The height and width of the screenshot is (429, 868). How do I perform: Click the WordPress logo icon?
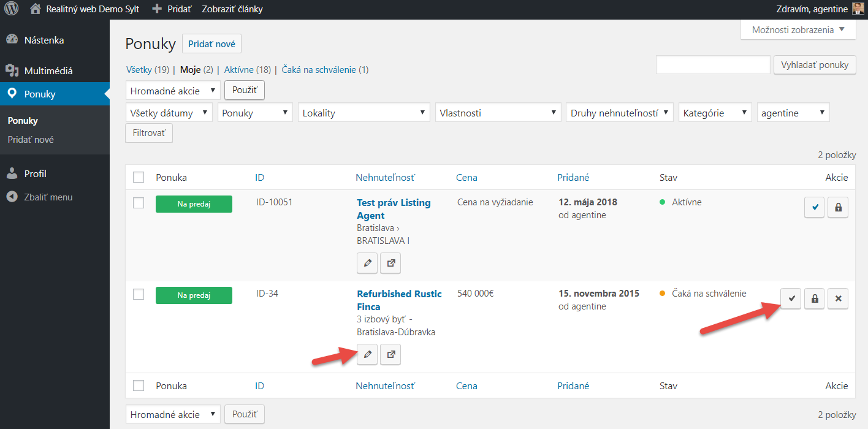[12, 9]
